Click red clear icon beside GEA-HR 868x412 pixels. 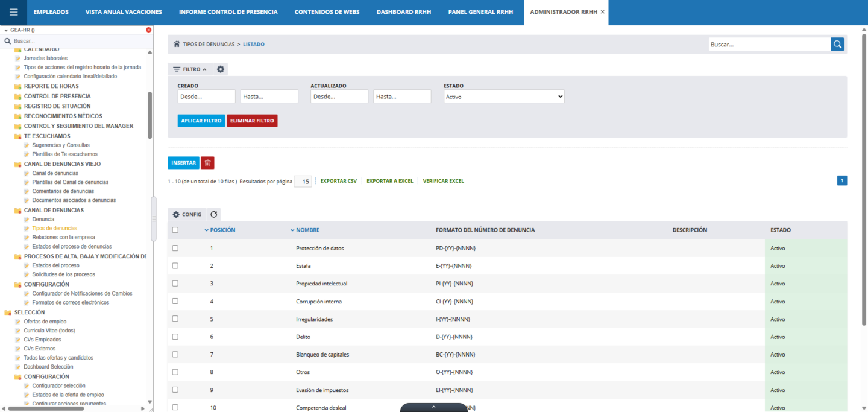click(x=149, y=30)
